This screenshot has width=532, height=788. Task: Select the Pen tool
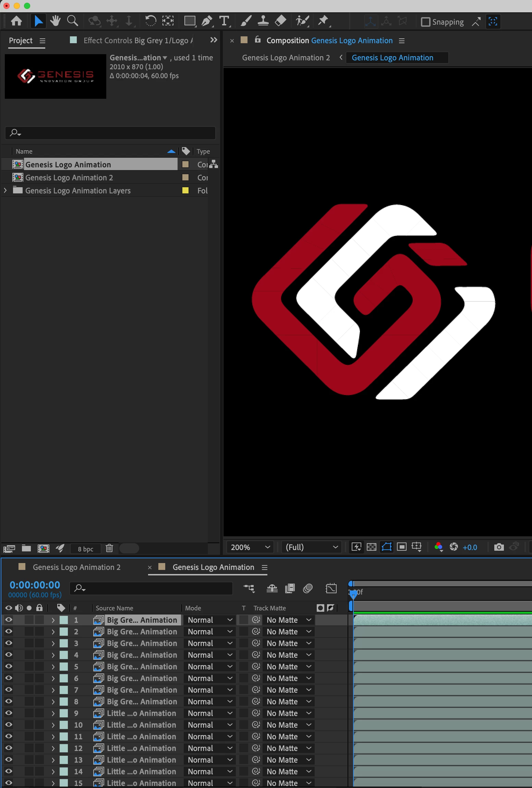click(x=207, y=21)
